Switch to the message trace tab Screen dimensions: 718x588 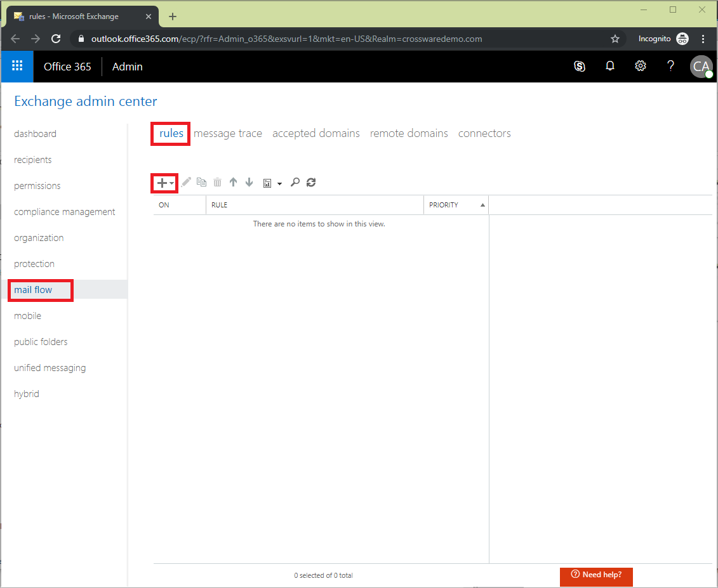click(x=228, y=133)
